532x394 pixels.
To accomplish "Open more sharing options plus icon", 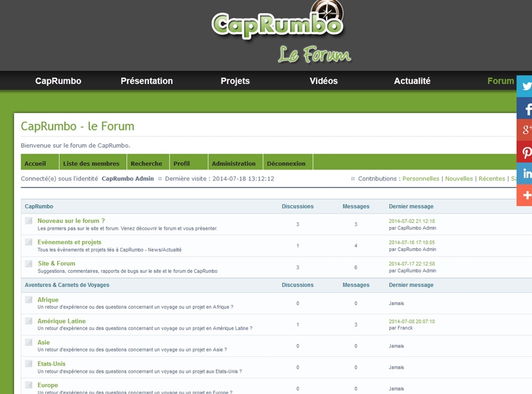I will (x=525, y=196).
